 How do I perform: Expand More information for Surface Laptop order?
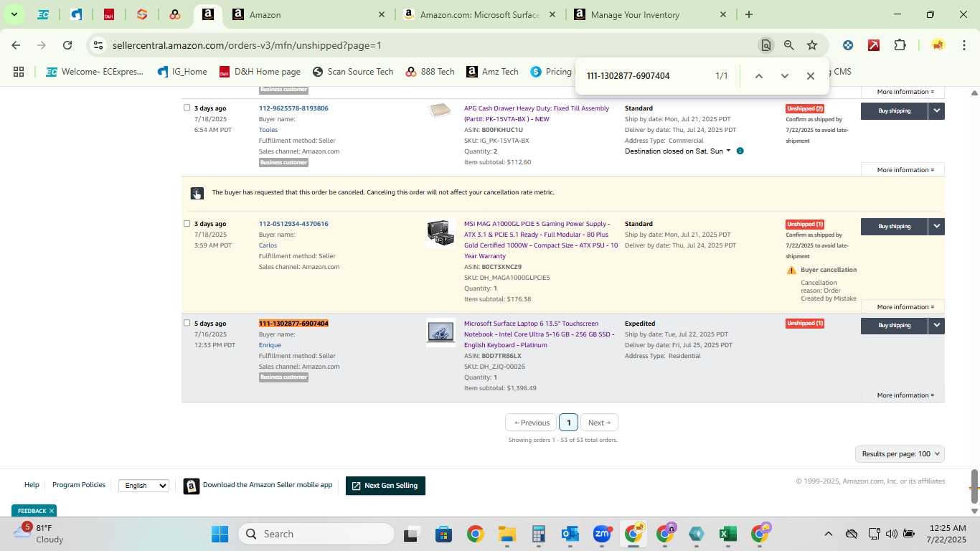coord(905,395)
